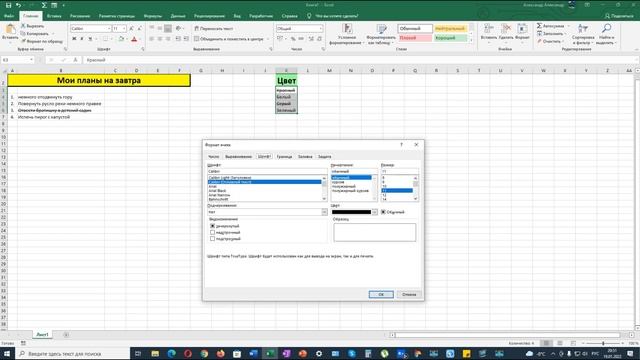Click the fill color paint bucket icon
The width and height of the screenshot is (640, 360).
pyautogui.click(x=121, y=39)
